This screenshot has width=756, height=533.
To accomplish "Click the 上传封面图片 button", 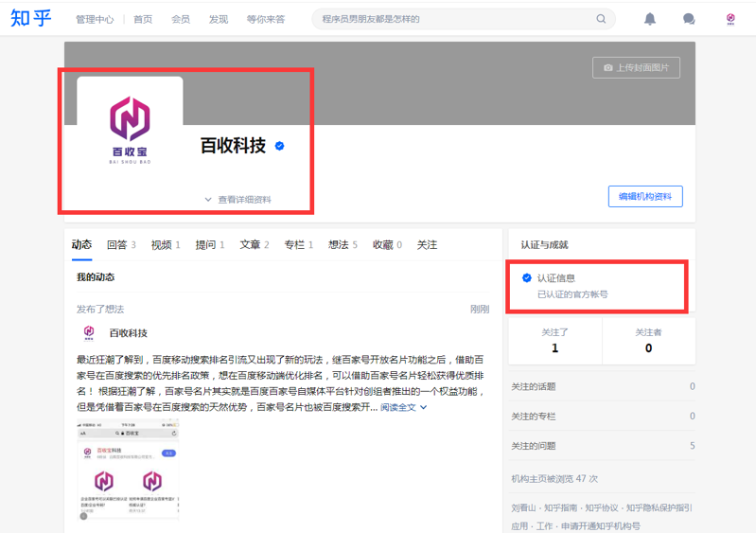I will pyautogui.click(x=636, y=68).
